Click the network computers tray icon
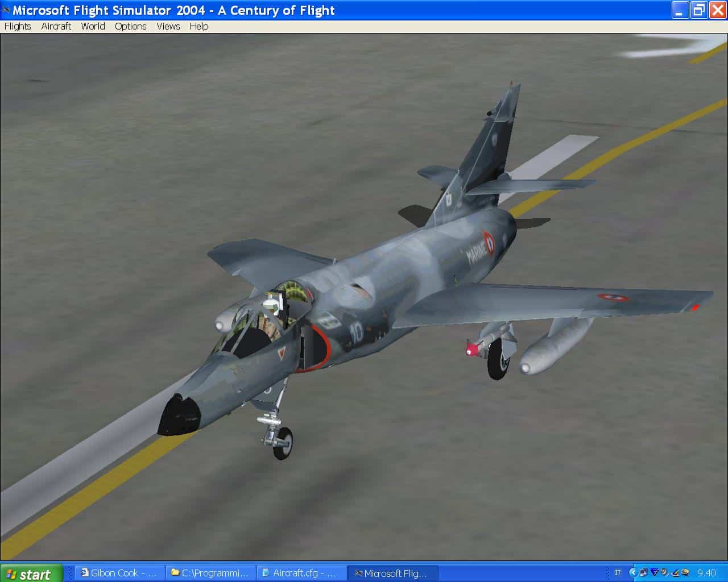 pyautogui.click(x=643, y=573)
